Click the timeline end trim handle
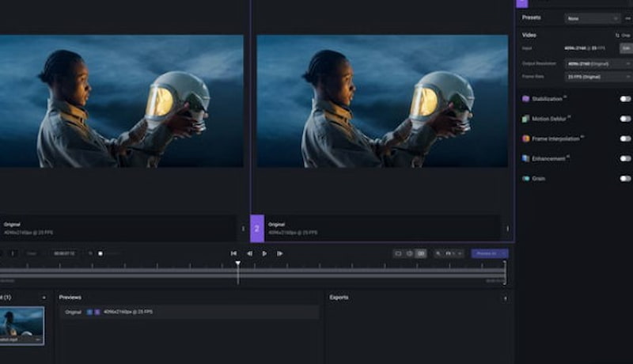This screenshot has width=633, height=364. pos(505,273)
